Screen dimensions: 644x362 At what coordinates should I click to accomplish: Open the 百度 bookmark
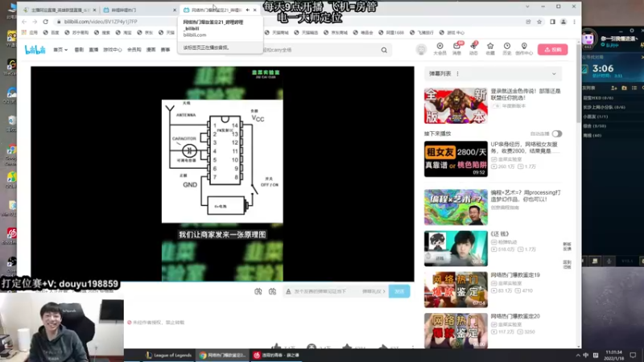(x=52, y=32)
